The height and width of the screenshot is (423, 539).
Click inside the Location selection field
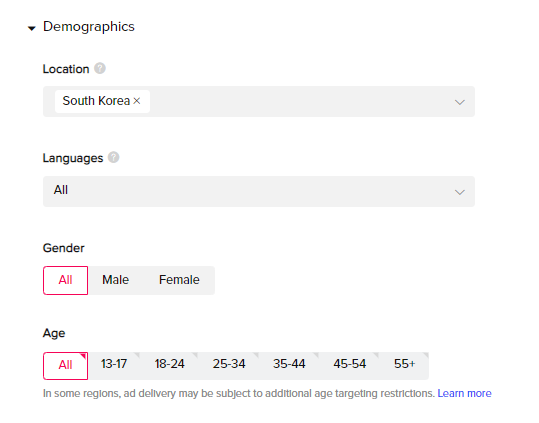click(259, 101)
